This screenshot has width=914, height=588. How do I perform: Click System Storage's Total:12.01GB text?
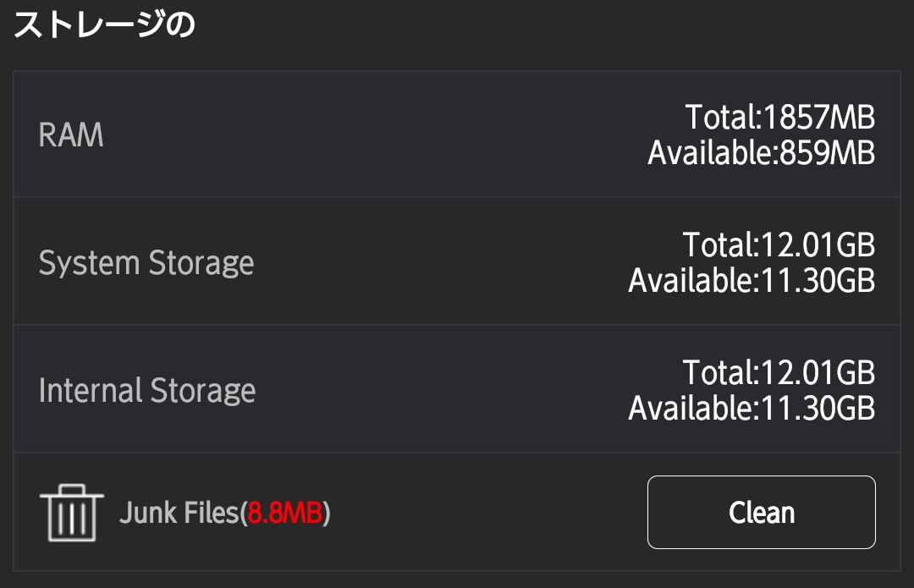point(779,245)
